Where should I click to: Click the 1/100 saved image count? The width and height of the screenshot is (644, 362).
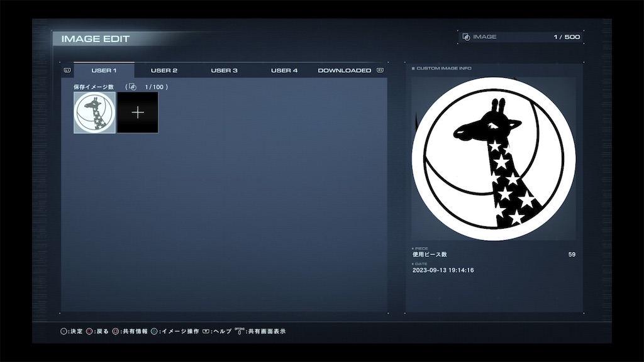(x=154, y=87)
